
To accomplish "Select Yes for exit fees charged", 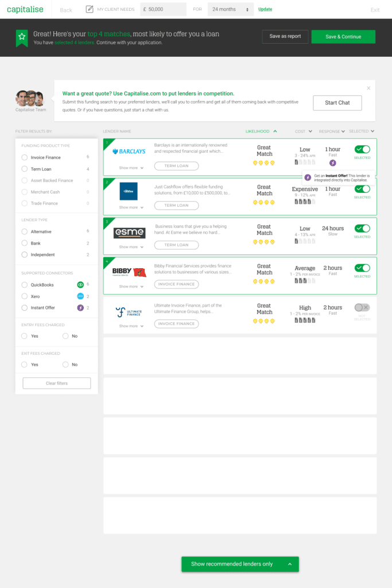I will pos(24,365).
